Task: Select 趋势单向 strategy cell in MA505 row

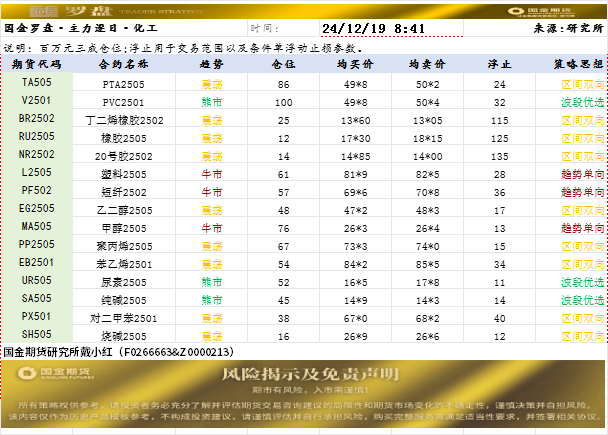Action: (571, 228)
